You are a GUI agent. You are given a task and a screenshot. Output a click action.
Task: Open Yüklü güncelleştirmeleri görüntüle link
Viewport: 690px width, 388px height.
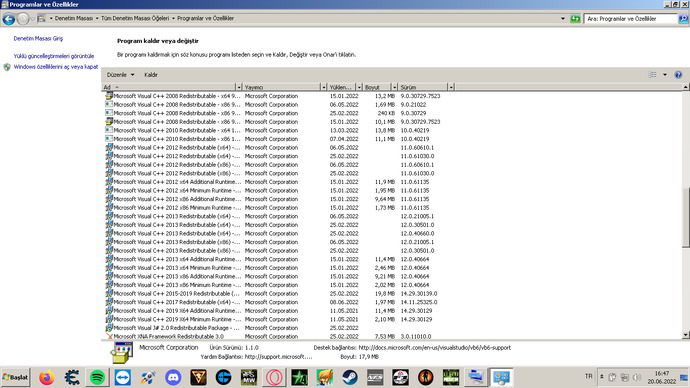pyautogui.click(x=54, y=56)
